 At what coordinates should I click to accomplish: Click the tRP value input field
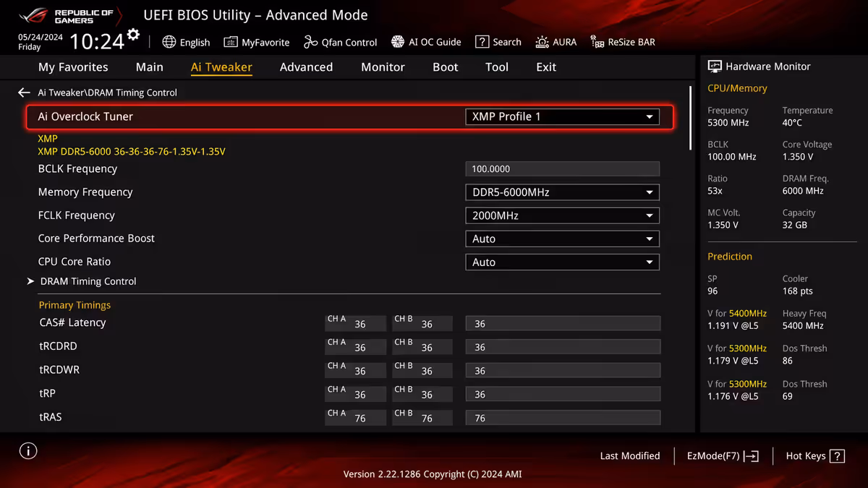pyautogui.click(x=563, y=395)
